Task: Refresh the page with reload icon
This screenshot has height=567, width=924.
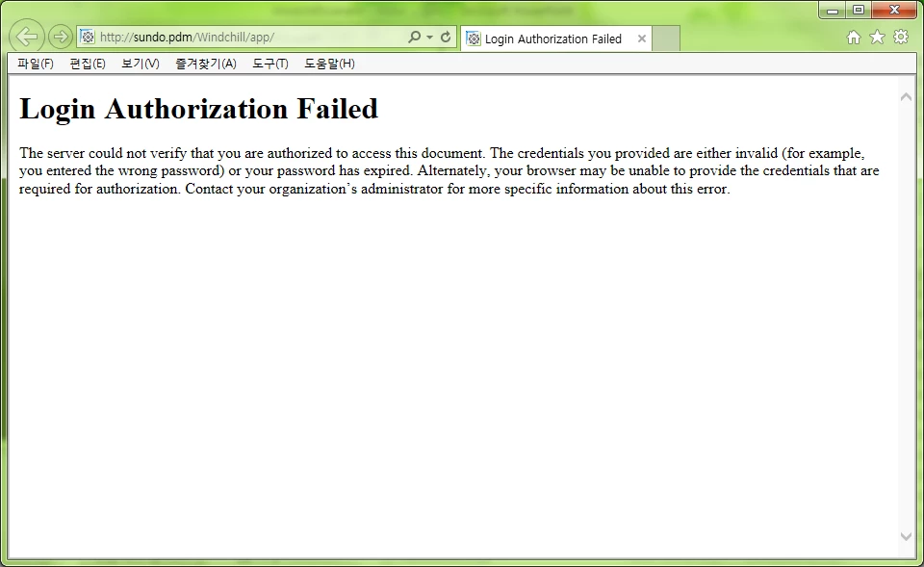Action: pos(446,37)
